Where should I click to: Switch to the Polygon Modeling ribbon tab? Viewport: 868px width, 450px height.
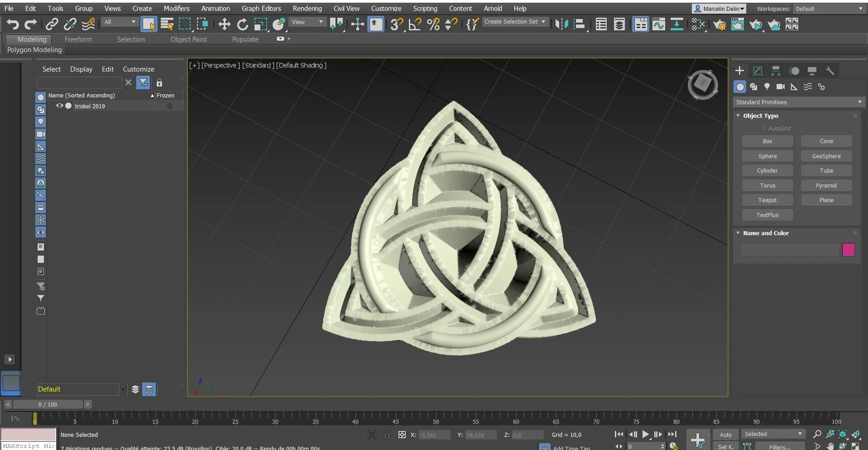34,50
